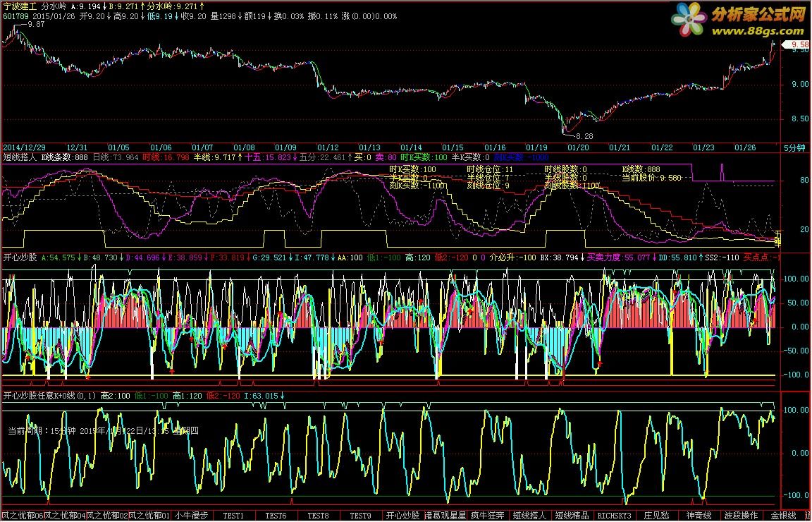The width and height of the screenshot is (812, 522).
Task: Click the www.88gs.com website link
Action: [x=758, y=32]
